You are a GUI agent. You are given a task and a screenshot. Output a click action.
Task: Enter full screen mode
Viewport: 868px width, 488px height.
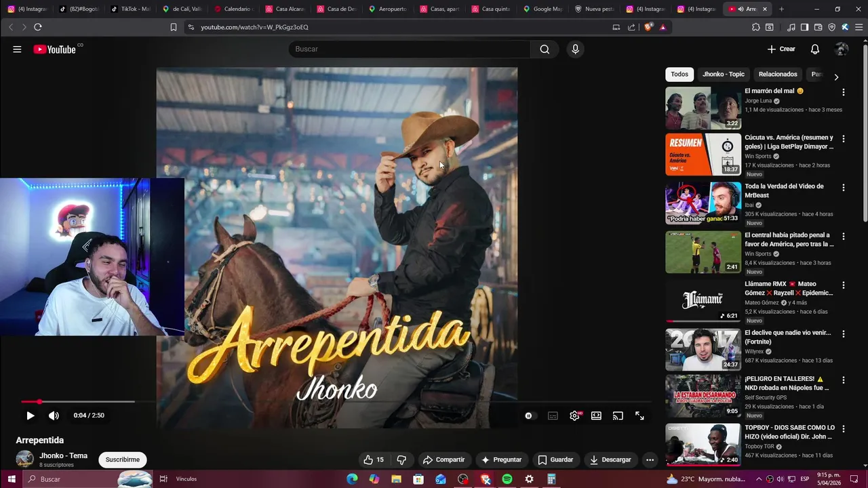tap(639, 415)
